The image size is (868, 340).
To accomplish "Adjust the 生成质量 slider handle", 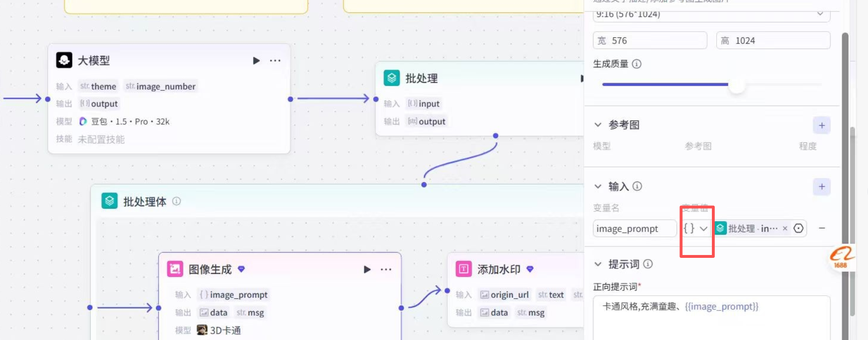I will tap(737, 85).
